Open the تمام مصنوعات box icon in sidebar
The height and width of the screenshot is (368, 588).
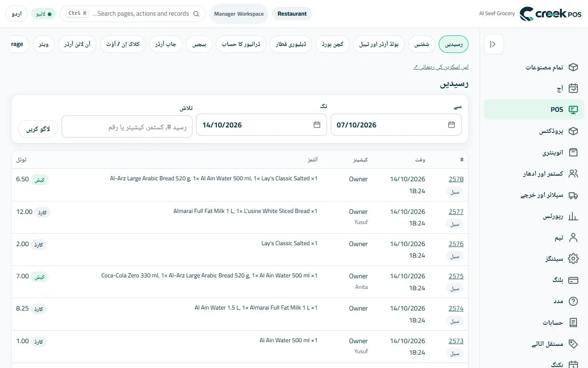573,67
